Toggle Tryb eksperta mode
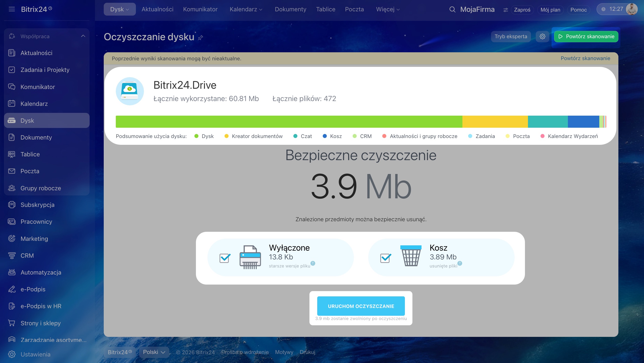 511,36
